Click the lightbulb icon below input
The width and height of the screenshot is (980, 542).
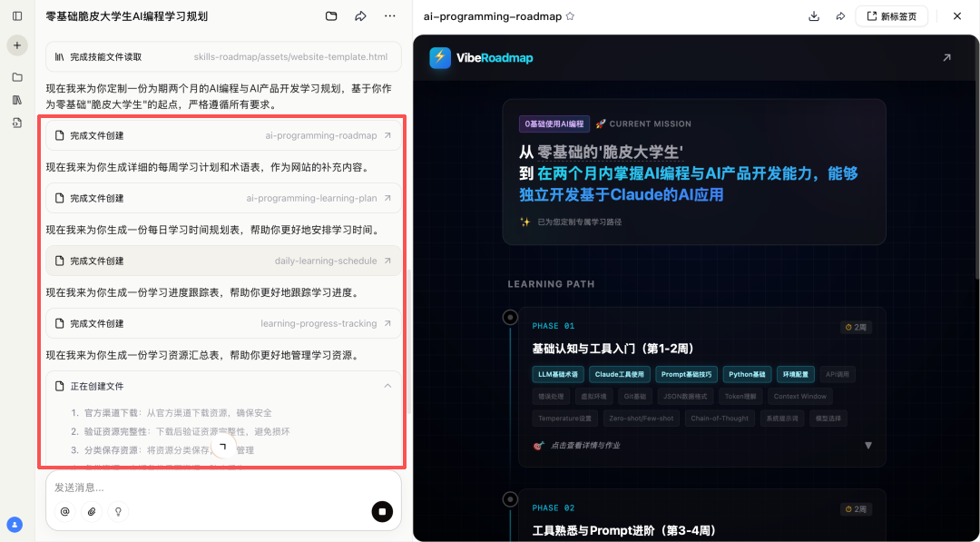click(118, 512)
